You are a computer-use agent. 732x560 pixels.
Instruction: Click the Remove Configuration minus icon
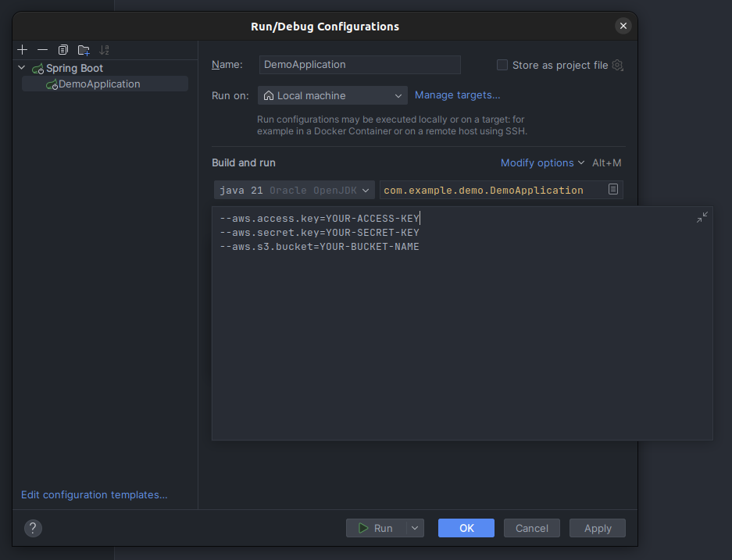42,49
